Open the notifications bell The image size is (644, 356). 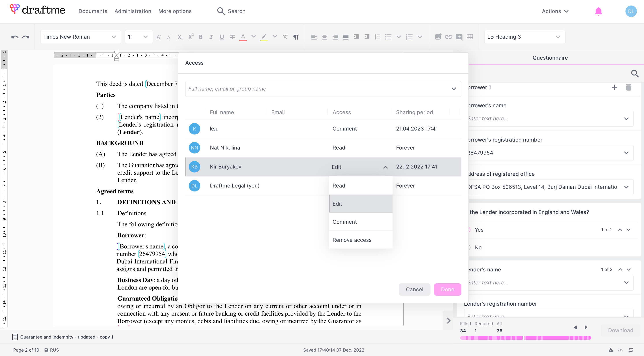(x=598, y=11)
